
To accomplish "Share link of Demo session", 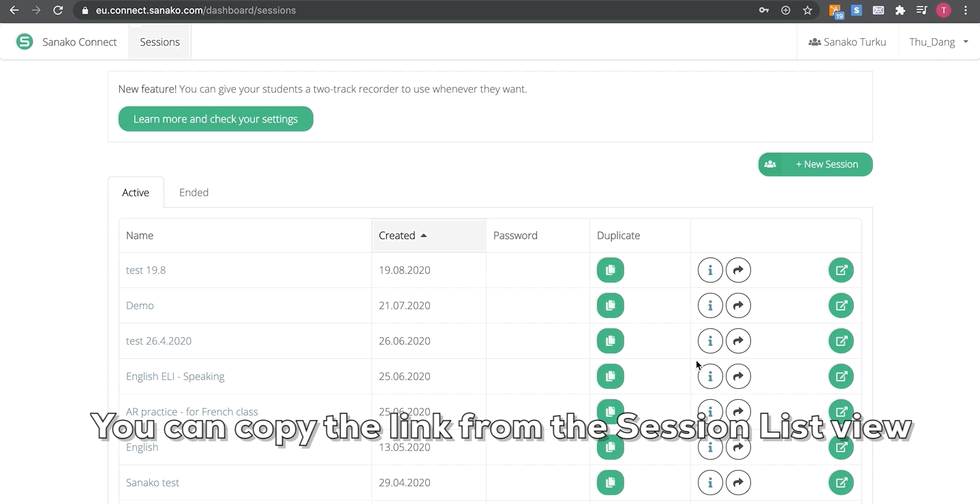I will tap(738, 305).
